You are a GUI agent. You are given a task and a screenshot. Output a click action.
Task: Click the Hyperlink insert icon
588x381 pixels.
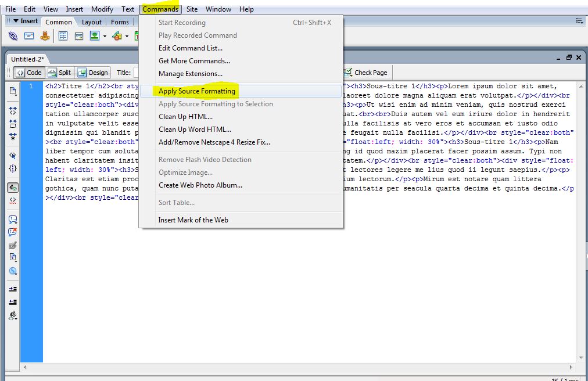point(13,36)
